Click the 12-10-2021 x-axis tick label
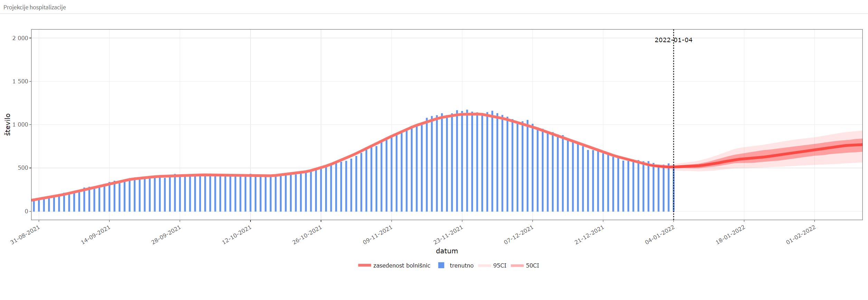The image size is (868, 300). tap(237, 235)
